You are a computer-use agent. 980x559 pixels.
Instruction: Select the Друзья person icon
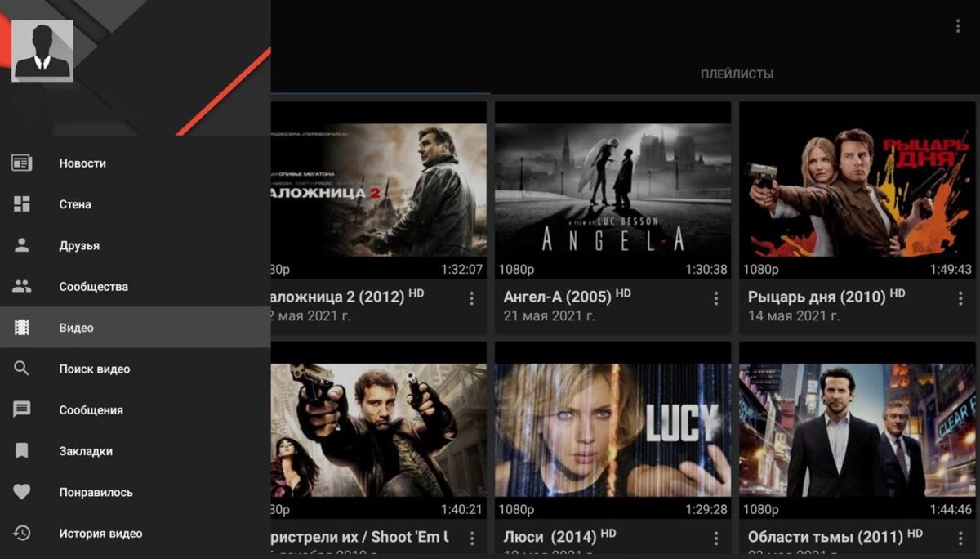(x=22, y=245)
